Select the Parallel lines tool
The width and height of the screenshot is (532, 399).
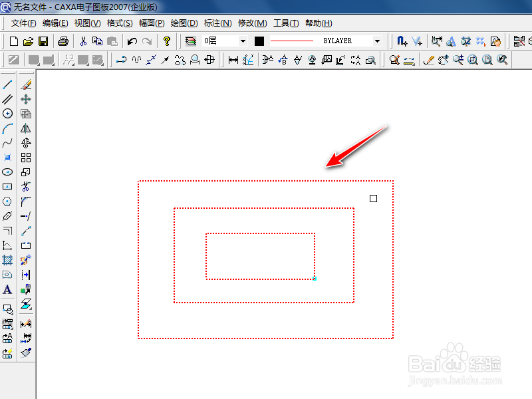click(x=7, y=99)
